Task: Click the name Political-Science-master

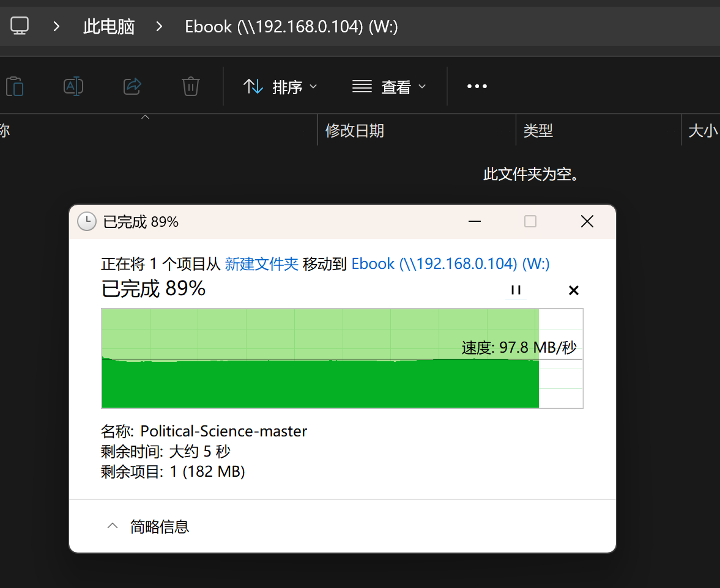Action: (x=224, y=431)
